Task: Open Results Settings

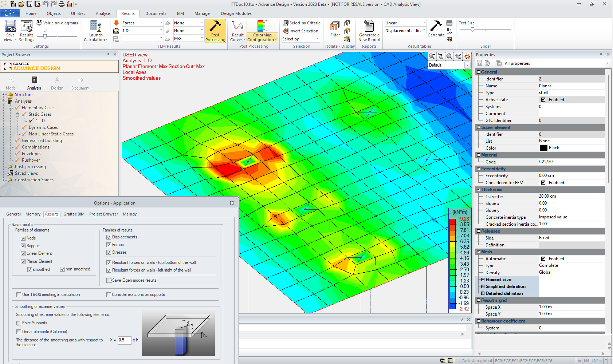Action: [x=27, y=31]
